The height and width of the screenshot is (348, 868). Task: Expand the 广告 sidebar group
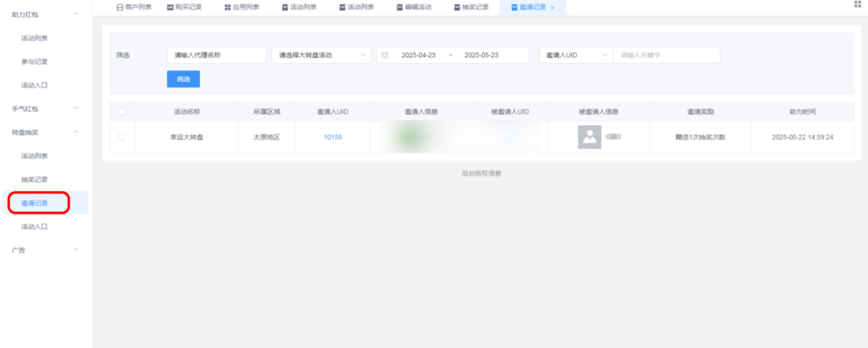pyautogui.click(x=75, y=250)
